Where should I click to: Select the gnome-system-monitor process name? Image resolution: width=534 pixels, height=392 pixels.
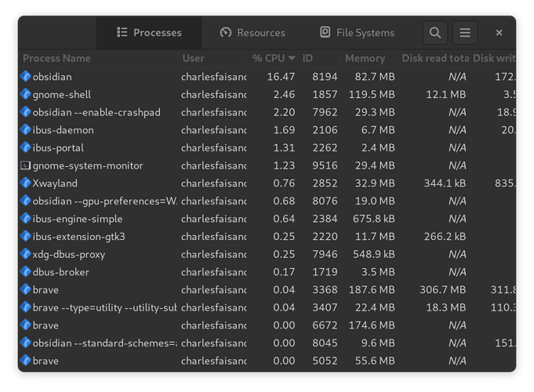click(88, 166)
